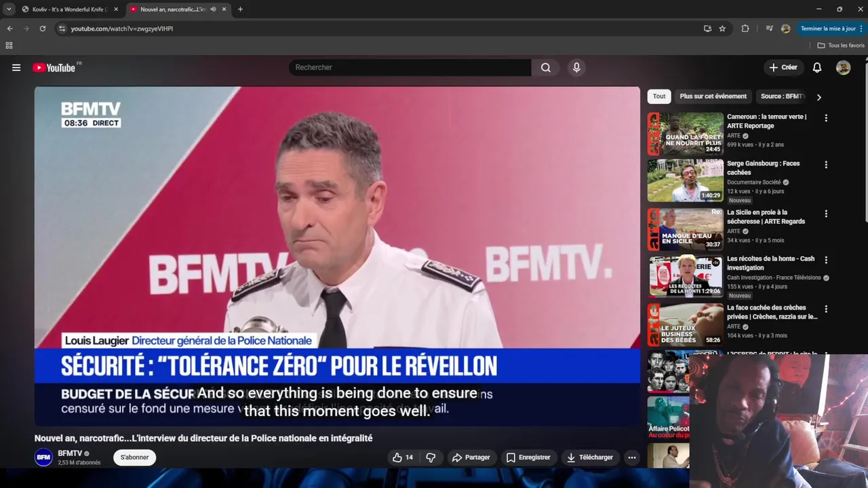Image resolution: width=868 pixels, height=488 pixels.
Task: Open options for La Sicile en proie video
Action: click(826, 213)
